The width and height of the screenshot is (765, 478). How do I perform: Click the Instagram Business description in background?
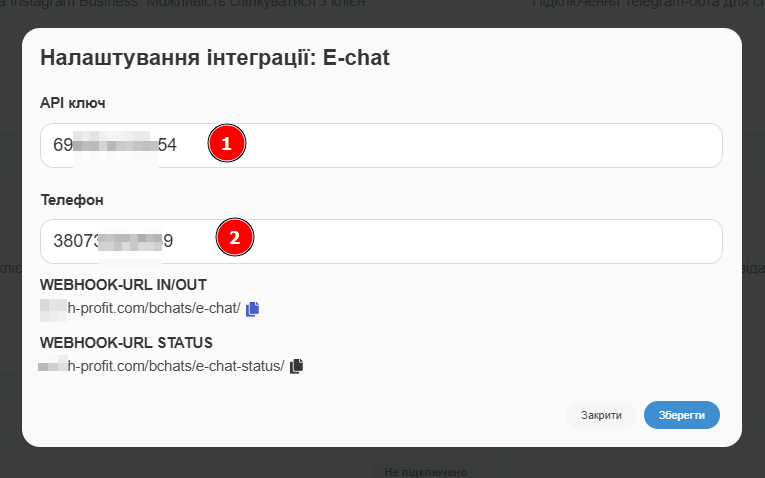tap(200, 5)
